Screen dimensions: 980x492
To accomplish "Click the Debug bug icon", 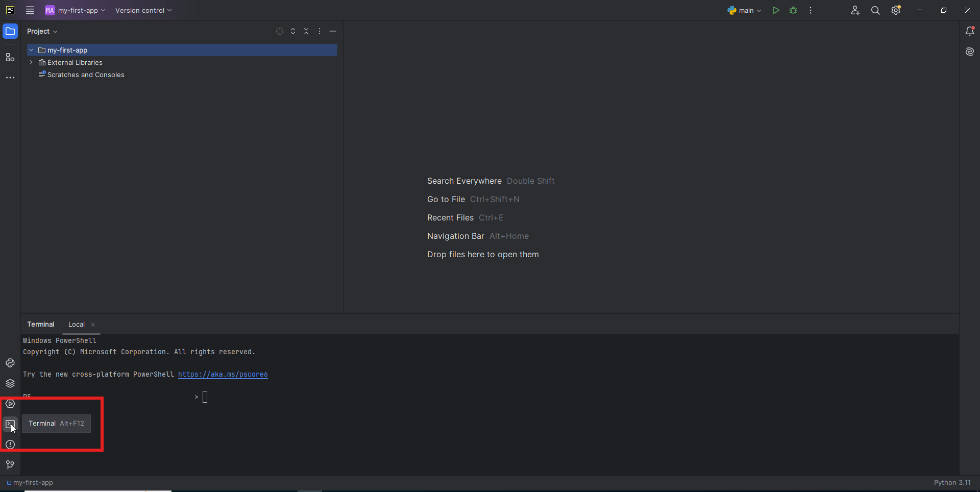I will 793,10.
